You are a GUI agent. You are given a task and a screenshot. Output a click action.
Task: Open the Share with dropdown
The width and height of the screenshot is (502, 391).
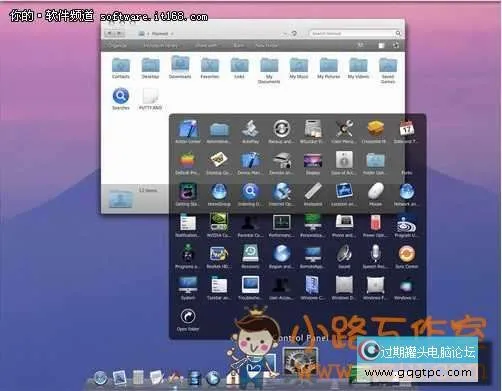tap(206, 45)
